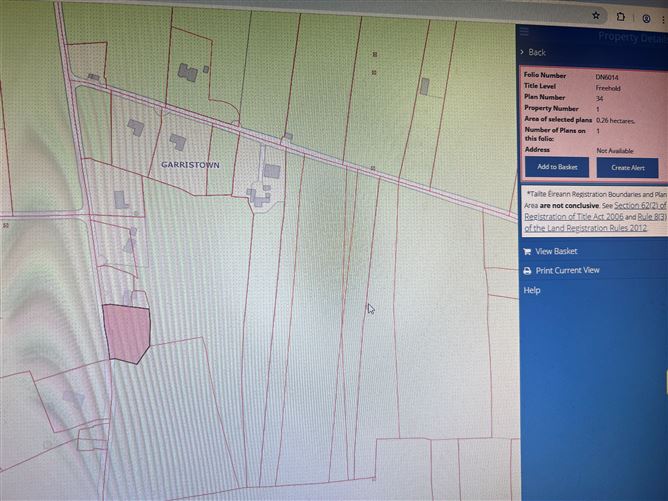
Task: Click the Freehold title level value
Action: [x=608, y=88]
